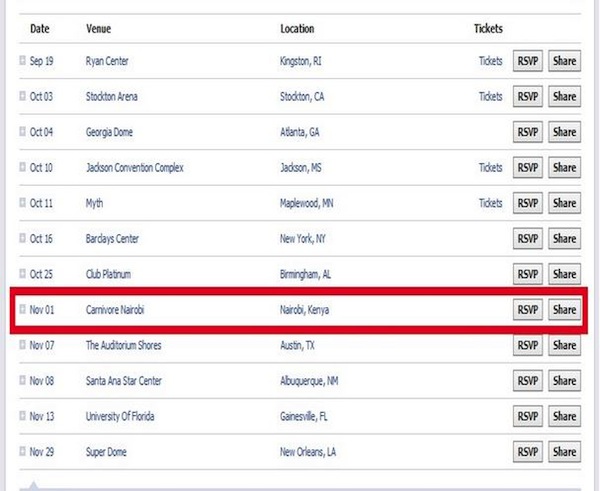RSVP to The Auditorium Shores show
The image size is (600, 491).
click(x=527, y=345)
